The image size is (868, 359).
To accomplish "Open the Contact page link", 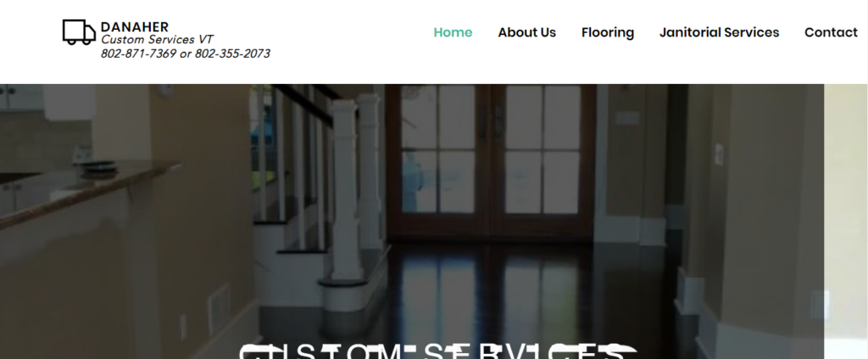I will [831, 33].
